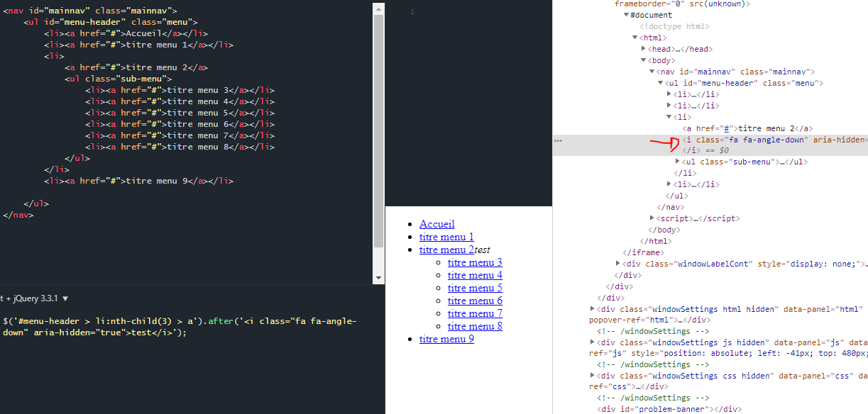Expand the ul.sub-menu node in DevTools
This screenshot has width=868, height=414.
point(678,162)
